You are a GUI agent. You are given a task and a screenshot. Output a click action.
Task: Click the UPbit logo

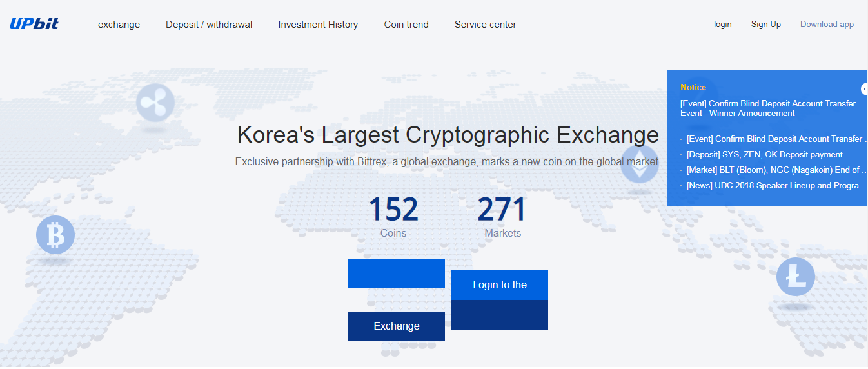[x=34, y=24]
